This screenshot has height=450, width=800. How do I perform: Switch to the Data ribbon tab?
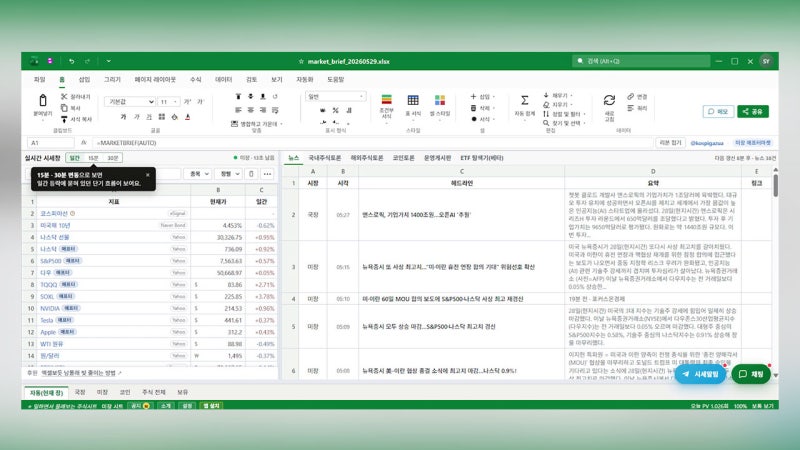223,80
